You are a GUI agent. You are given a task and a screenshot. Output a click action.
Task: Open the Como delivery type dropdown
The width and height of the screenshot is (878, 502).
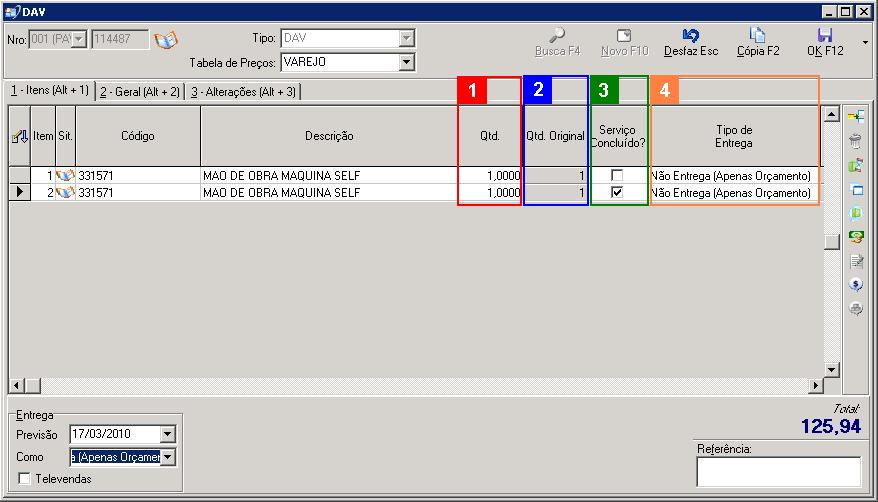click(167, 457)
